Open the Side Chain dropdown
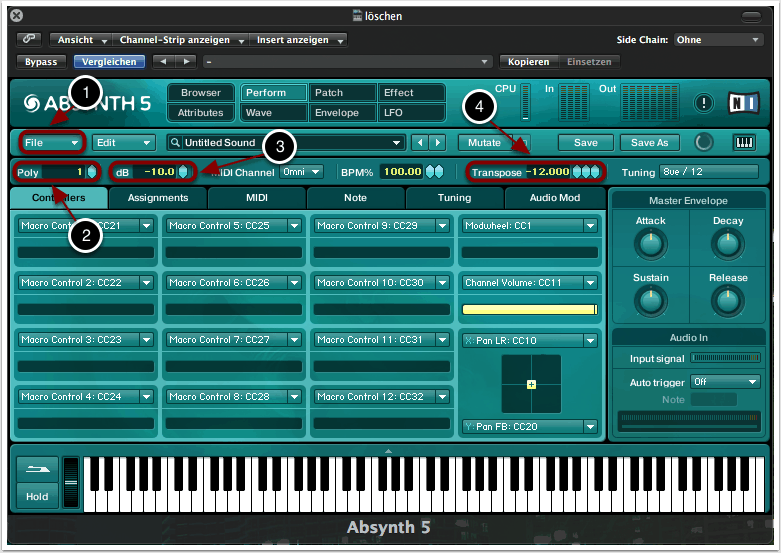This screenshot has width=781, height=553. pos(717,40)
